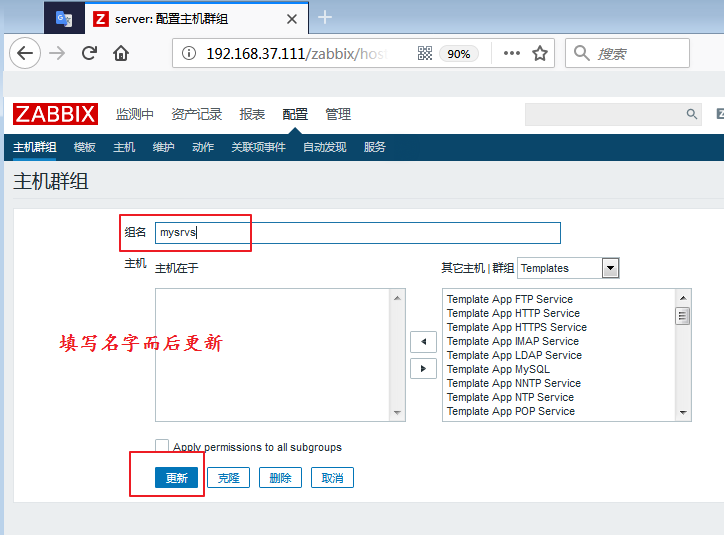This screenshot has height=535, width=725.
Task: Go to the browser home page icon
Action: pyautogui.click(x=121, y=54)
